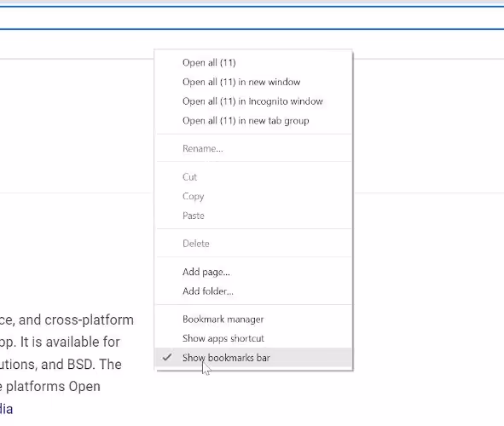
Task: Click the disabled Cut entry
Action: [253, 177]
